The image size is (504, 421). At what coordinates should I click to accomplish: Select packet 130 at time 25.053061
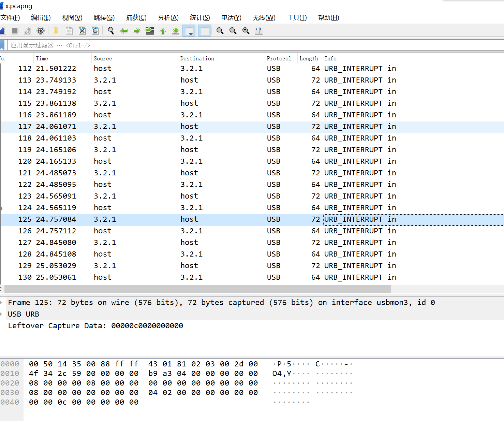[x=252, y=277]
